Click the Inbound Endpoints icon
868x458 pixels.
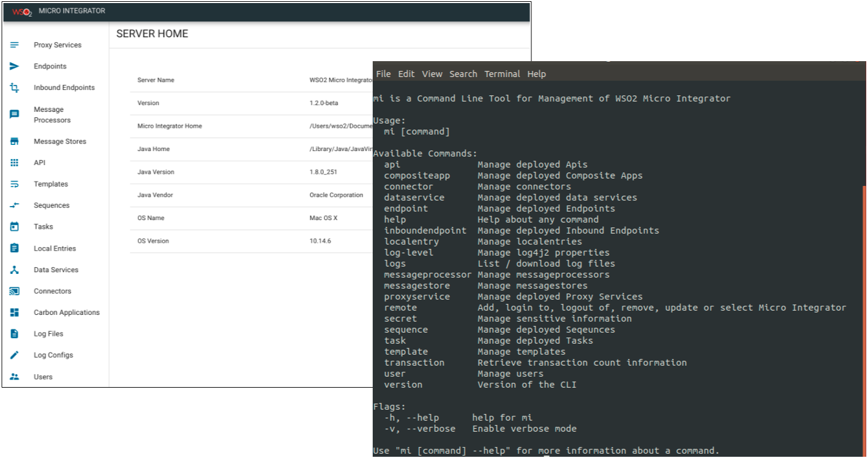[15, 87]
